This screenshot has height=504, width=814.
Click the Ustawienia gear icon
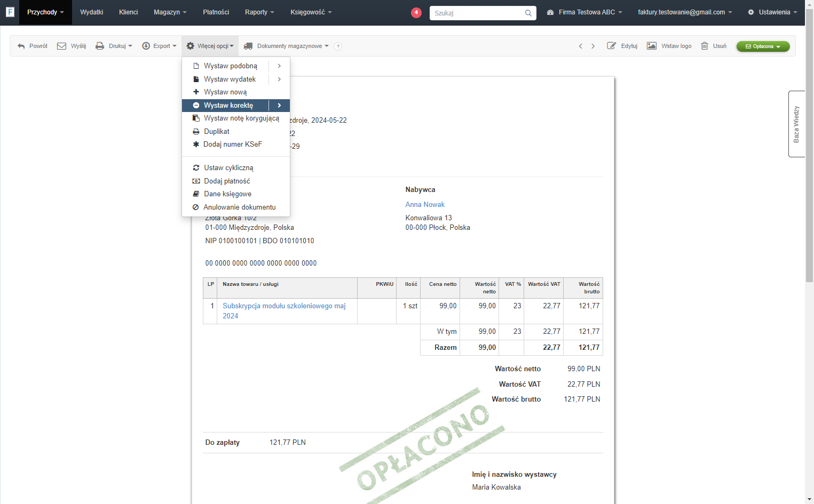[751, 12]
